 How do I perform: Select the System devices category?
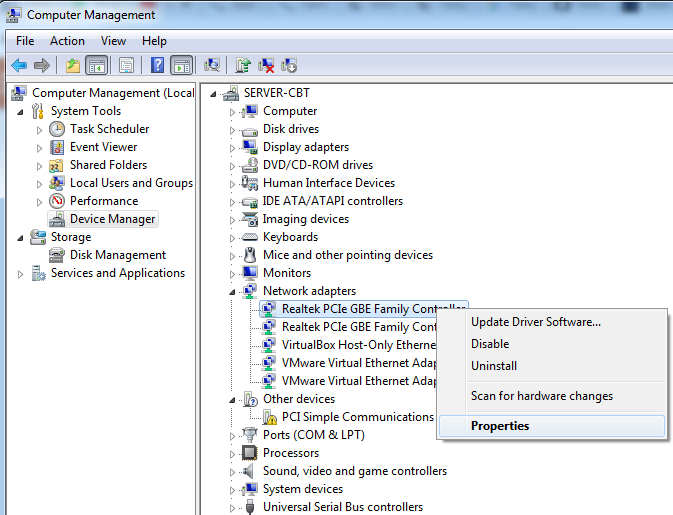click(303, 489)
